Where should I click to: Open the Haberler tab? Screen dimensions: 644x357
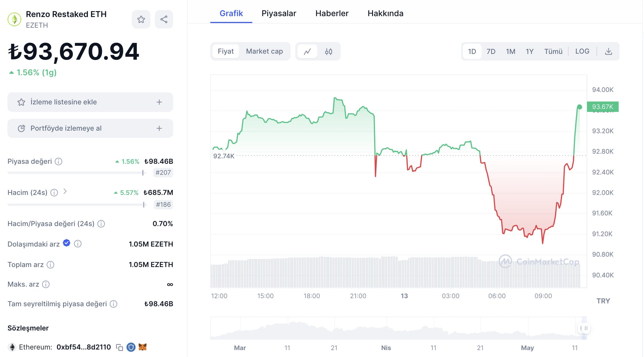pos(332,13)
